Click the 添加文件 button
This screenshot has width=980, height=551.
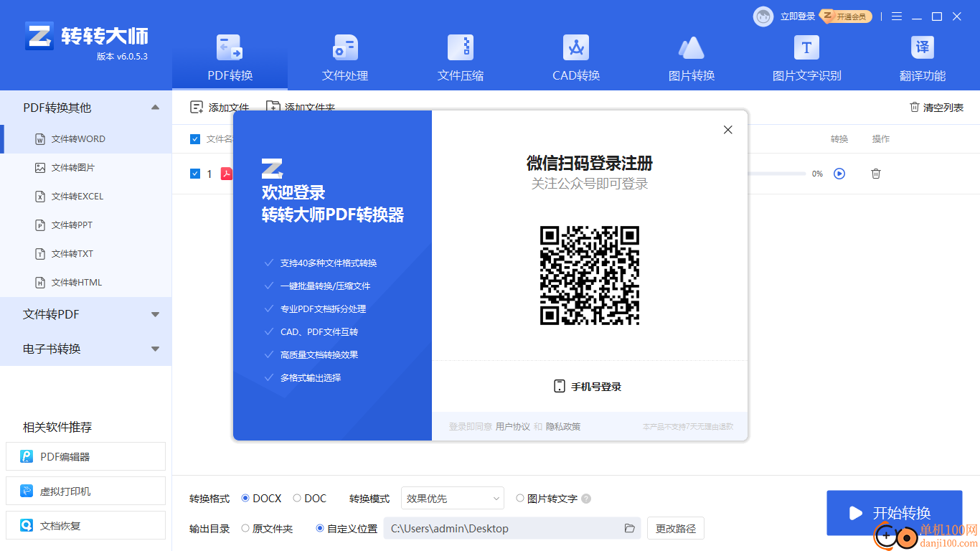click(220, 108)
